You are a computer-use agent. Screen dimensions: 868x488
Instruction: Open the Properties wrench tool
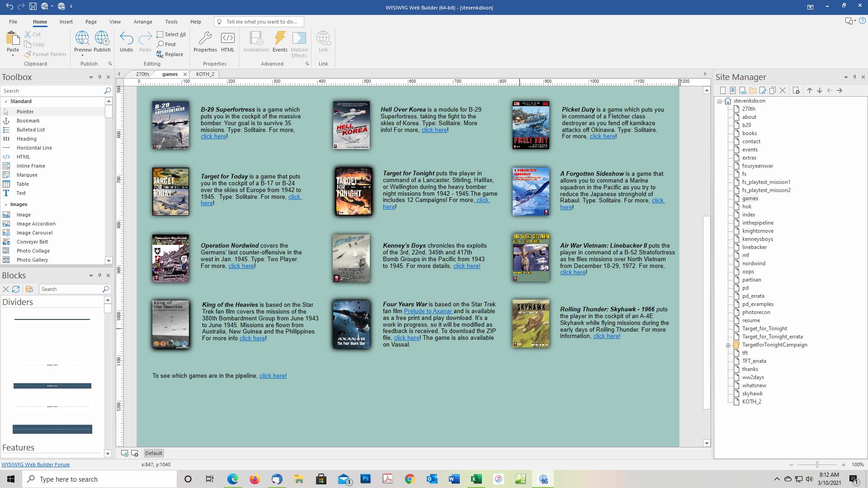tap(205, 38)
